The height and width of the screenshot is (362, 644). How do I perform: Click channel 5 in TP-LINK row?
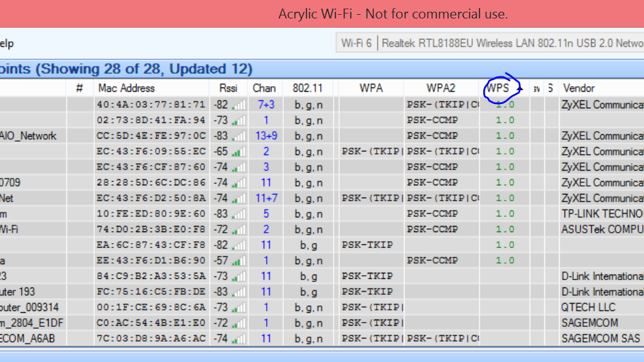pyautogui.click(x=266, y=214)
